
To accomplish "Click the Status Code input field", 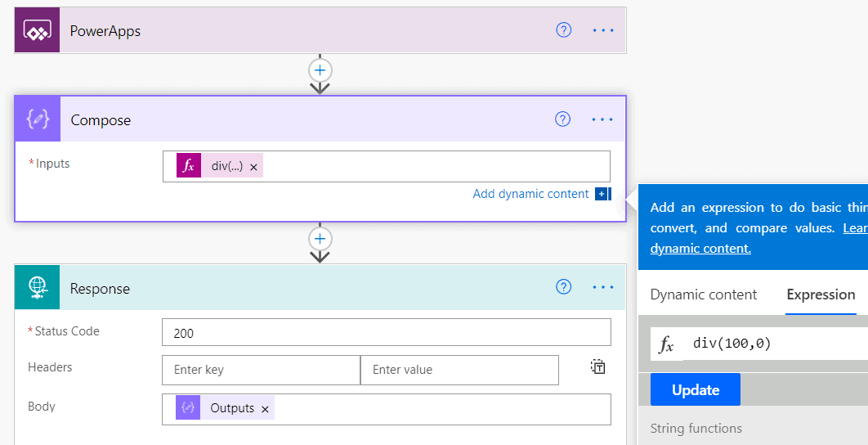I will click(386, 333).
